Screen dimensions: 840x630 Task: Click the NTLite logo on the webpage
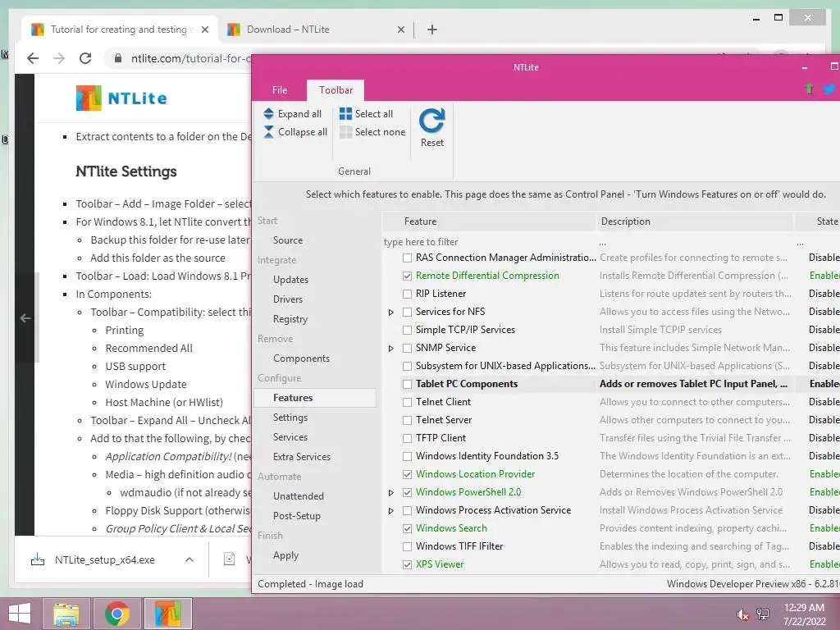[121, 98]
